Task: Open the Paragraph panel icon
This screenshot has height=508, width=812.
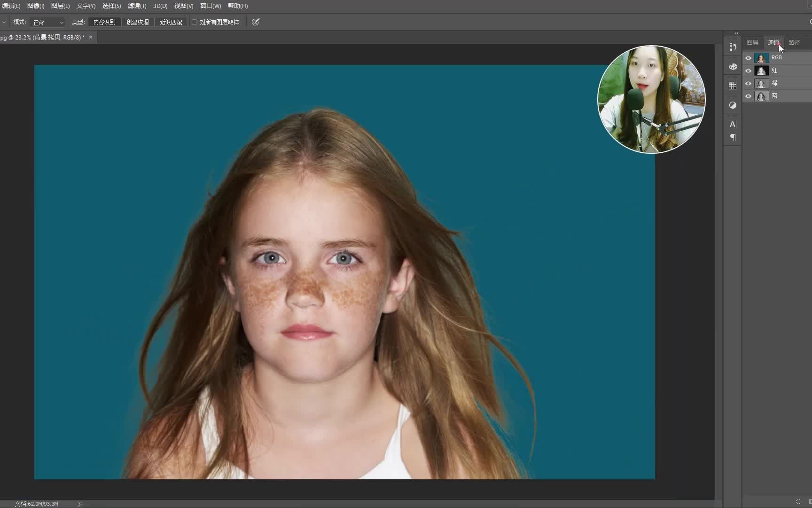Action: 733,138
